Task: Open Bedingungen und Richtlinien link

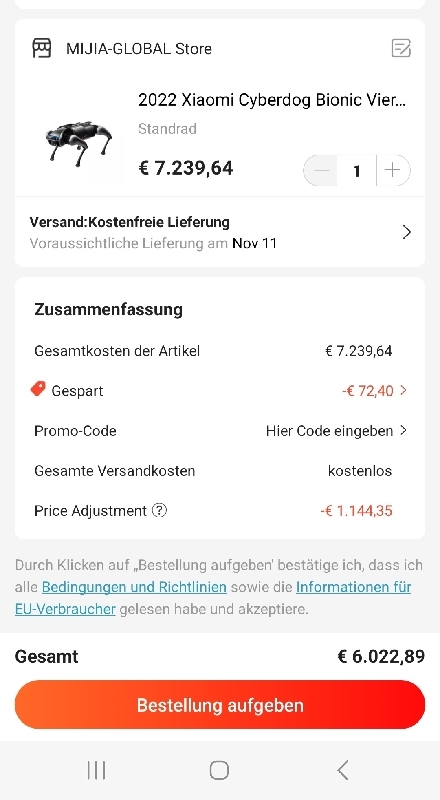Action: (134, 587)
